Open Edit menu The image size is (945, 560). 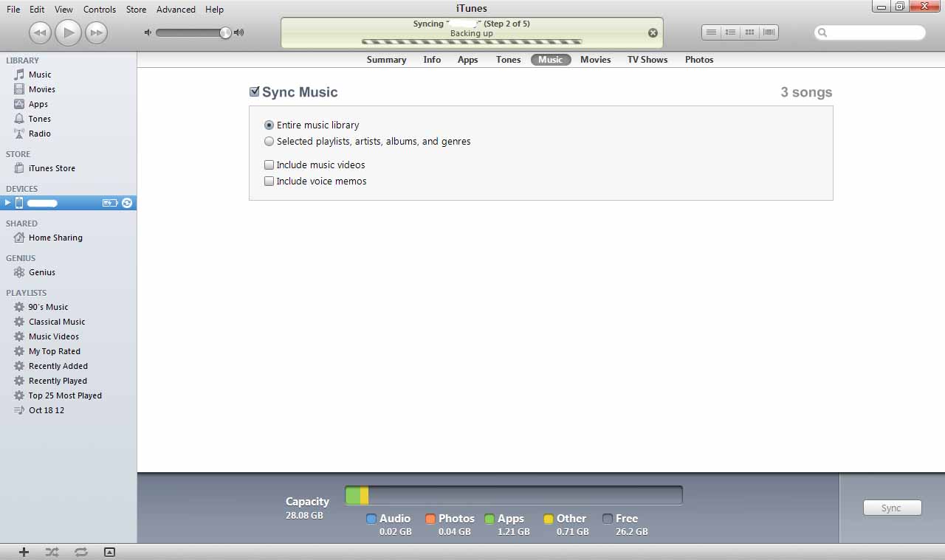point(37,10)
